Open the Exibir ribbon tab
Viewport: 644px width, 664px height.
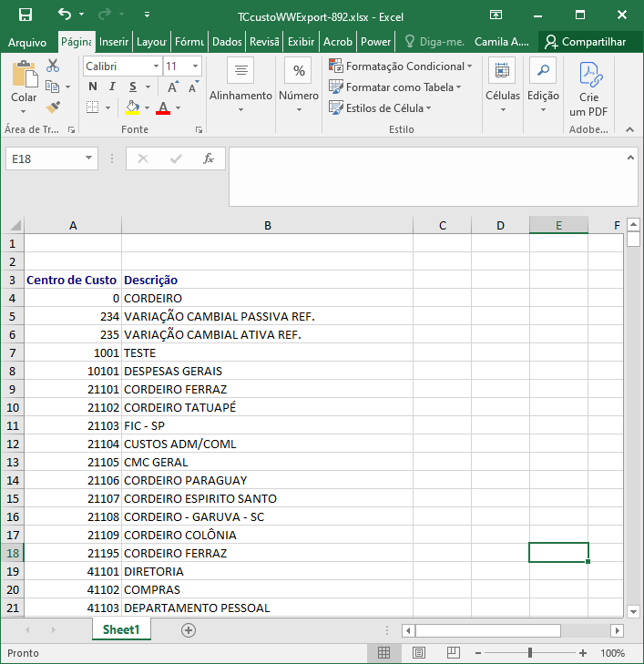pos(301,42)
